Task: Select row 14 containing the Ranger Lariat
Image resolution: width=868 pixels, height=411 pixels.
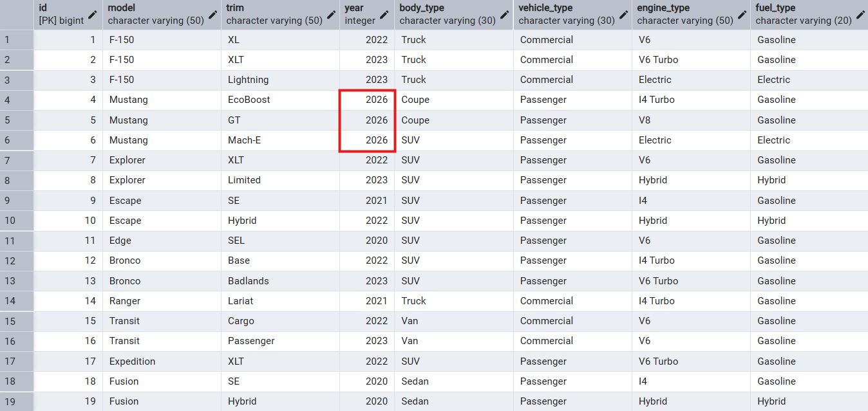Action: click(17, 301)
